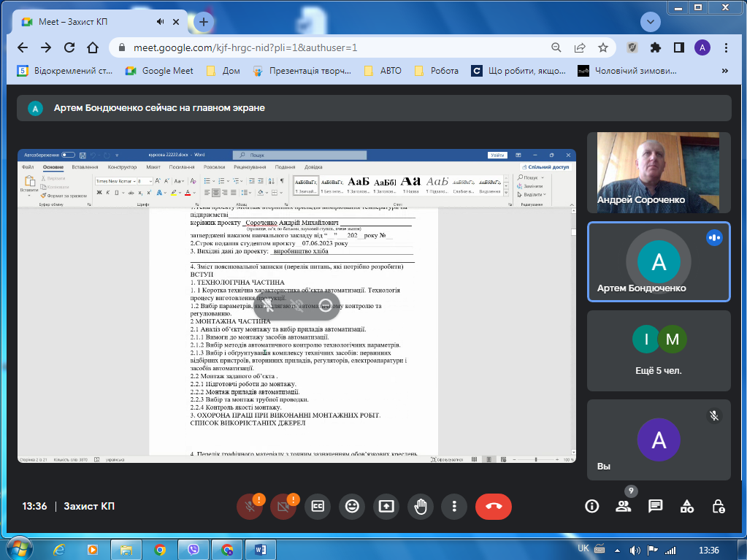Viewport: 747px width, 560px height.
Task: Turn on the camera in Meet
Action: point(283,506)
